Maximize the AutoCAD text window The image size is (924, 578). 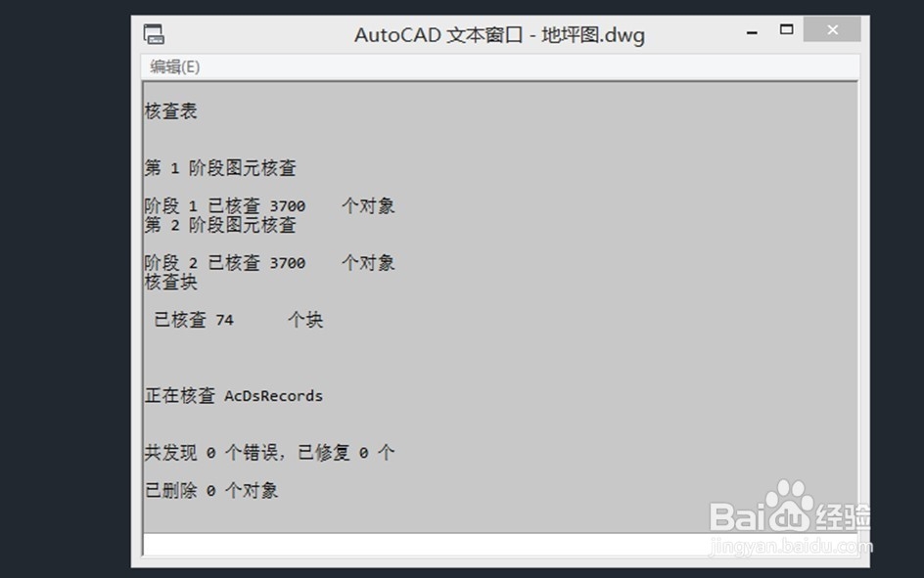[786, 29]
